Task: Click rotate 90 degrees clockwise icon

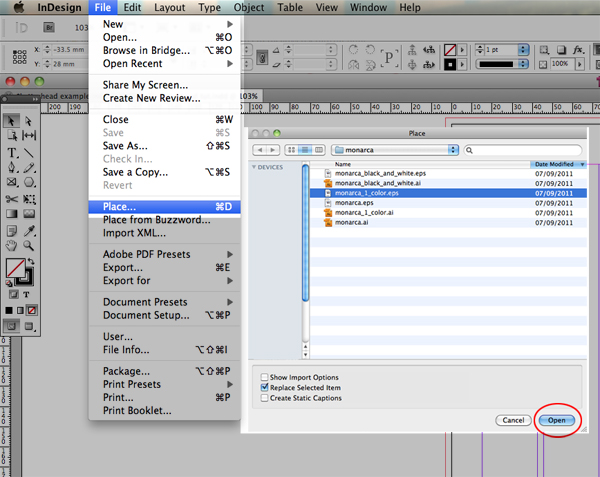Action: [x=353, y=50]
